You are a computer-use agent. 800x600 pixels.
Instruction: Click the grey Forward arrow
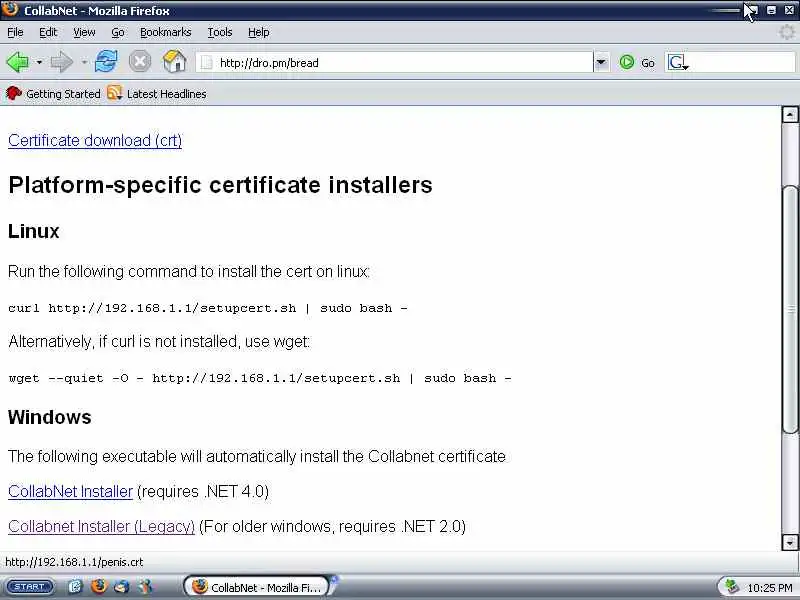[x=62, y=62]
